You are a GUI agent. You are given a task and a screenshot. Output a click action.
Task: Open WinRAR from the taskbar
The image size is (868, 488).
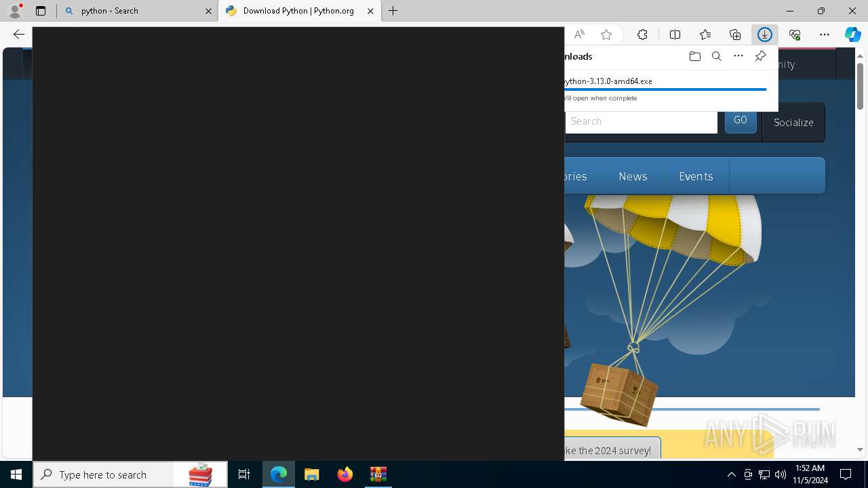(378, 474)
